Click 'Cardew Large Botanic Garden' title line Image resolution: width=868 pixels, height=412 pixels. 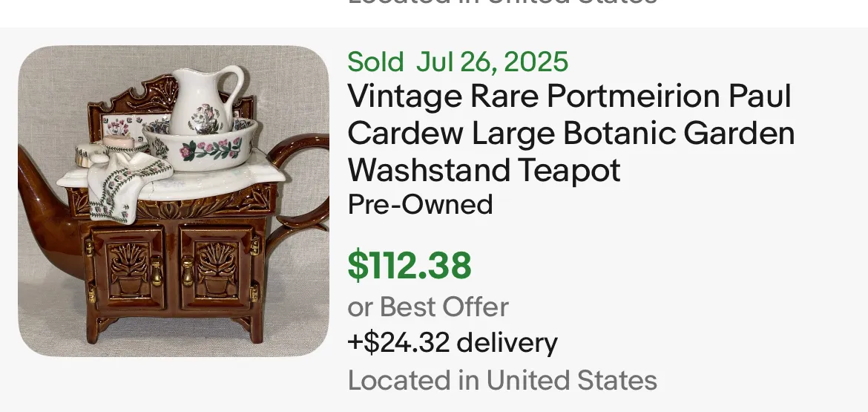(571, 134)
